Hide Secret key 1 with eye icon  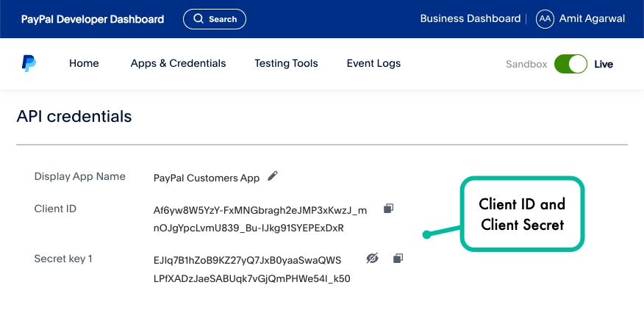tap(372, 259)
